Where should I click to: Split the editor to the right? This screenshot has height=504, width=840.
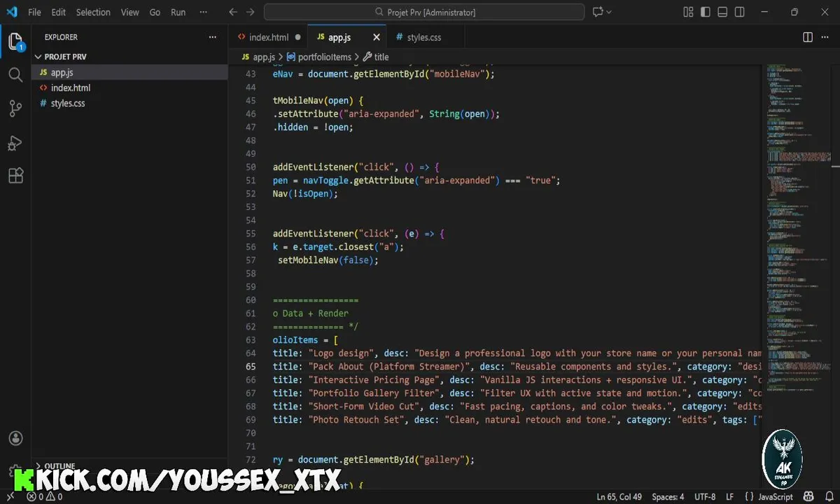click(x=808, y=37)
